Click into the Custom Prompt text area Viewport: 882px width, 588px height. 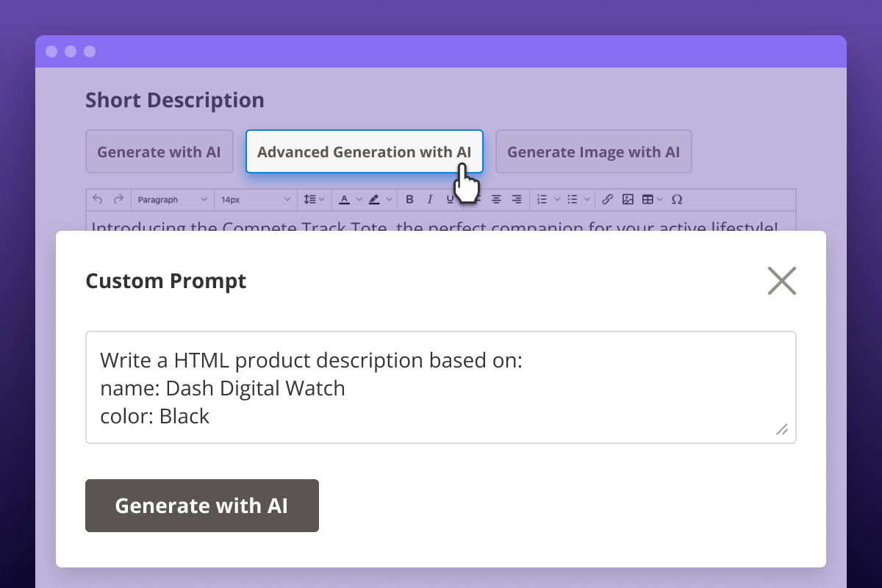[440, 387]
